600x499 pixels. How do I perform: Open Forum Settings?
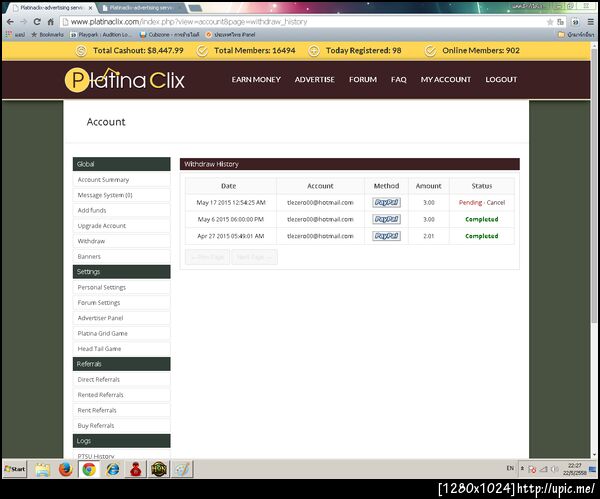coord(121,303)
